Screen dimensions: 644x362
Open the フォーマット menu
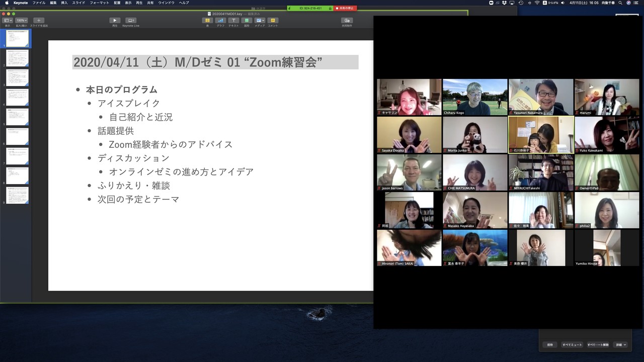click(x=99, y=3)
